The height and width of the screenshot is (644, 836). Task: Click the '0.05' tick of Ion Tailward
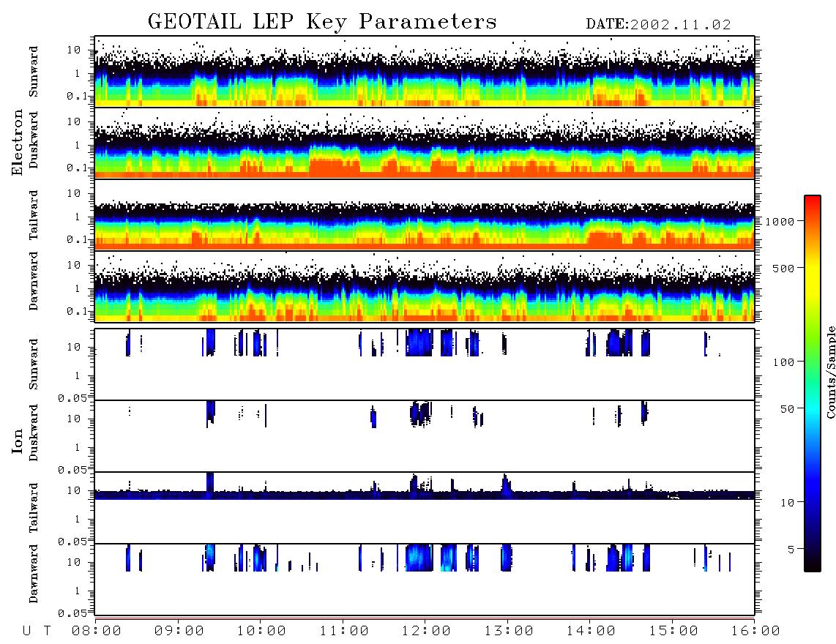[72, 541]
